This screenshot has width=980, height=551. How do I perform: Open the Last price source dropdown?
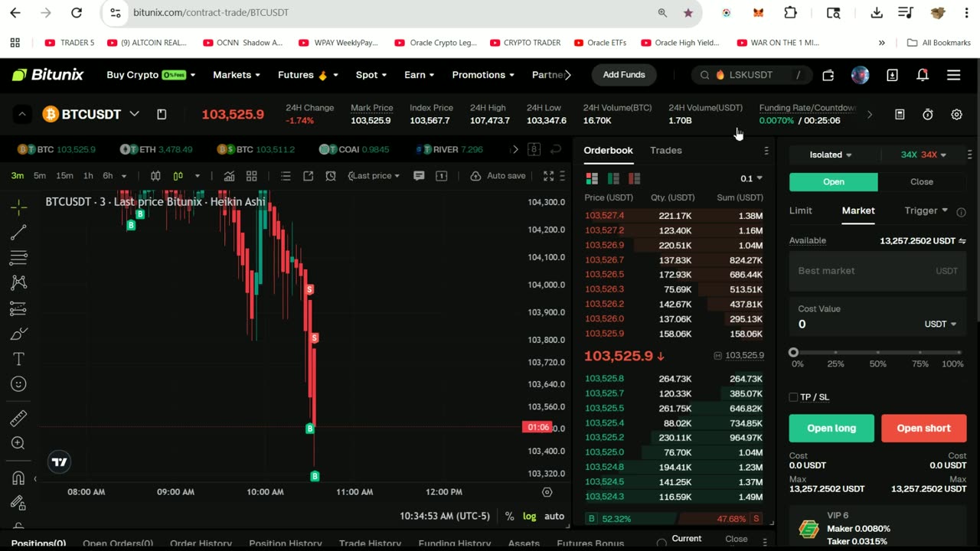click(x=374, y=176)
